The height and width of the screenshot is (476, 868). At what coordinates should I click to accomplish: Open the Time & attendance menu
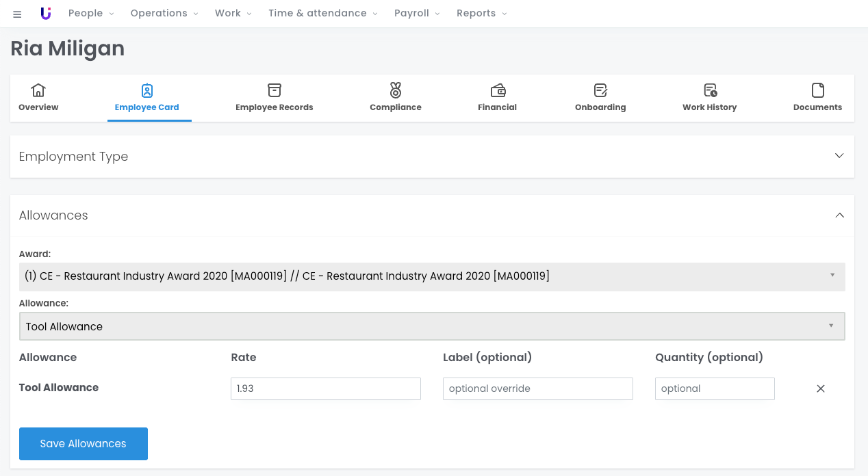[x=322, y=14]
